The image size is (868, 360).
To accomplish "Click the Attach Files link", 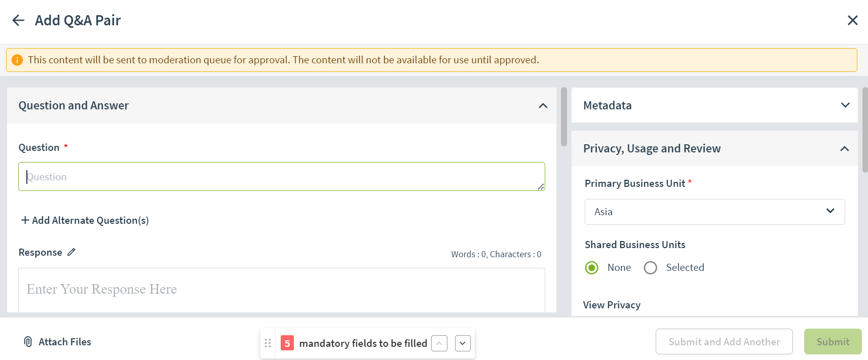I will 65,342.
